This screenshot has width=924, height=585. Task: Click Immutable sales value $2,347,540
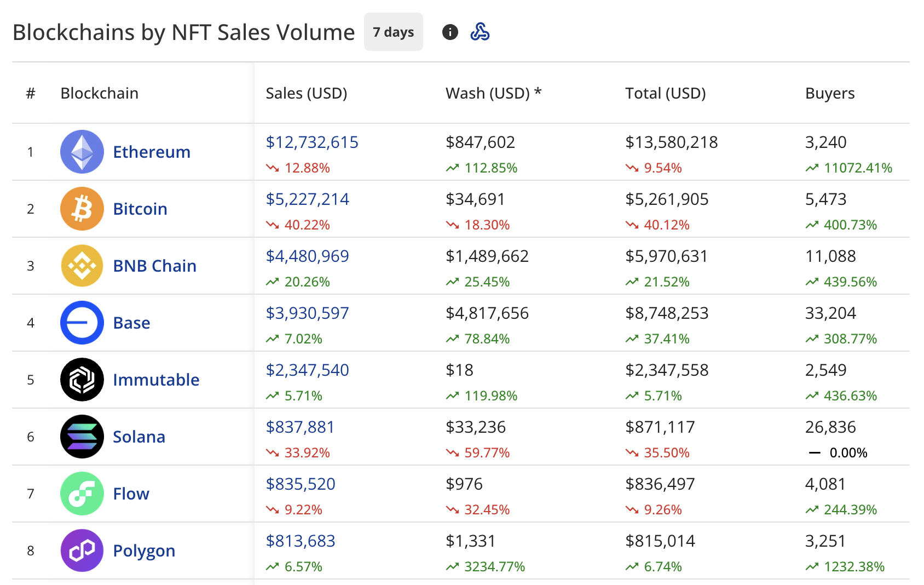pos(308,370)
